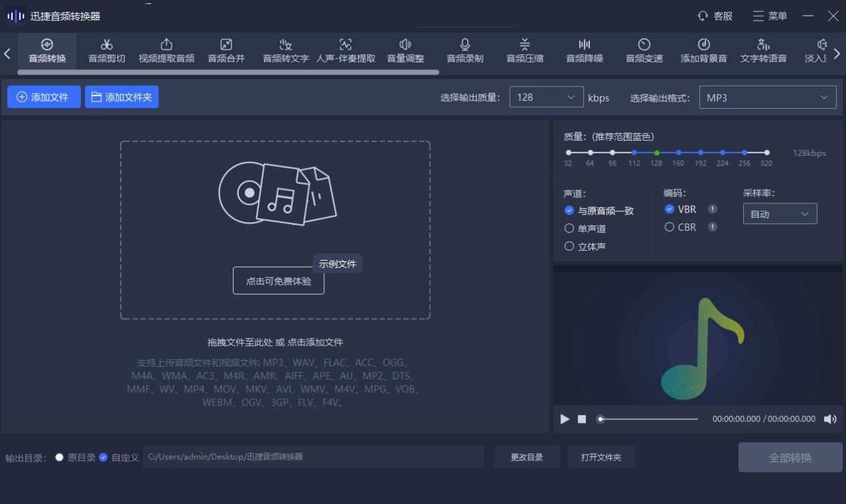The image size is (846, 504).
Task: Click 更改目录 button
Action: tap(526, 457)
